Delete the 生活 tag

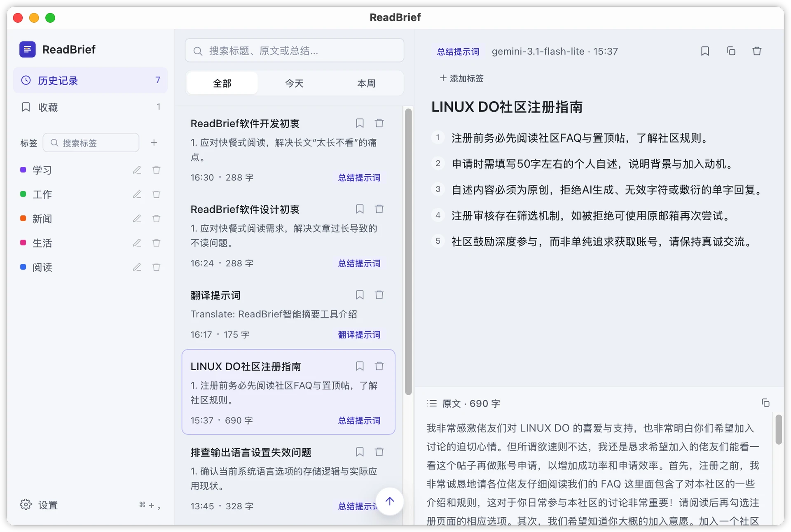[x=157, y=243]
